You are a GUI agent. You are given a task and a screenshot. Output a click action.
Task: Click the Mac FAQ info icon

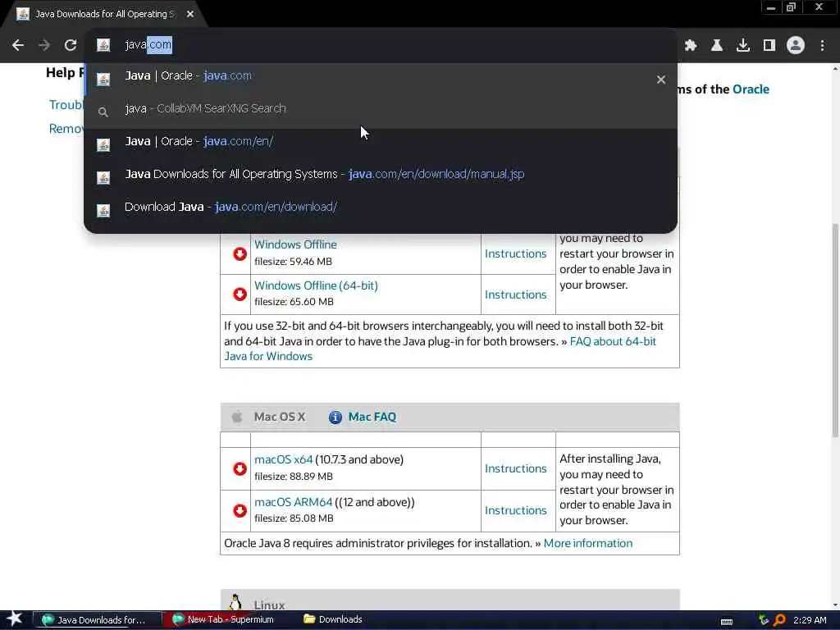click(336, 418)
